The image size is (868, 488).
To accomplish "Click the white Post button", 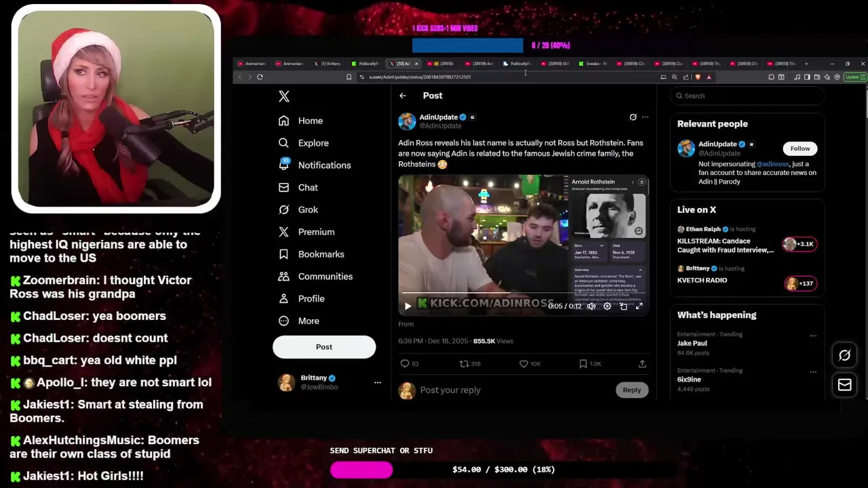I will point(324,347).
